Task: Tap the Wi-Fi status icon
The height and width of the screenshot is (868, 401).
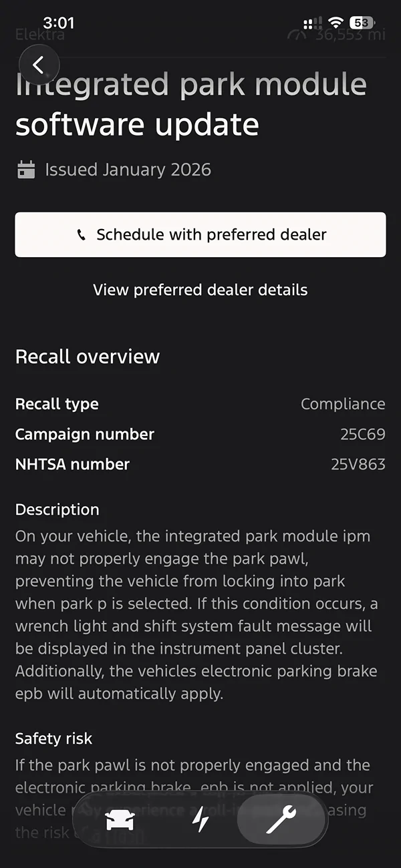Action: pos(336,23)
